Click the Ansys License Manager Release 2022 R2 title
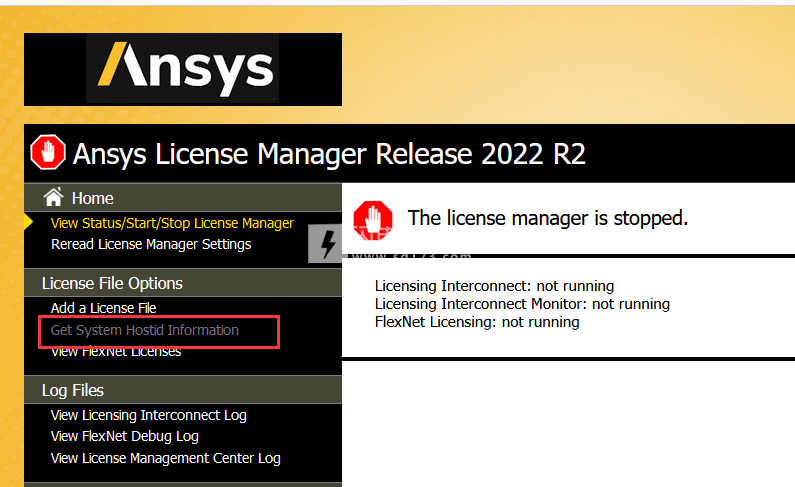Screen dimensions: 795x487 (329, 154)
